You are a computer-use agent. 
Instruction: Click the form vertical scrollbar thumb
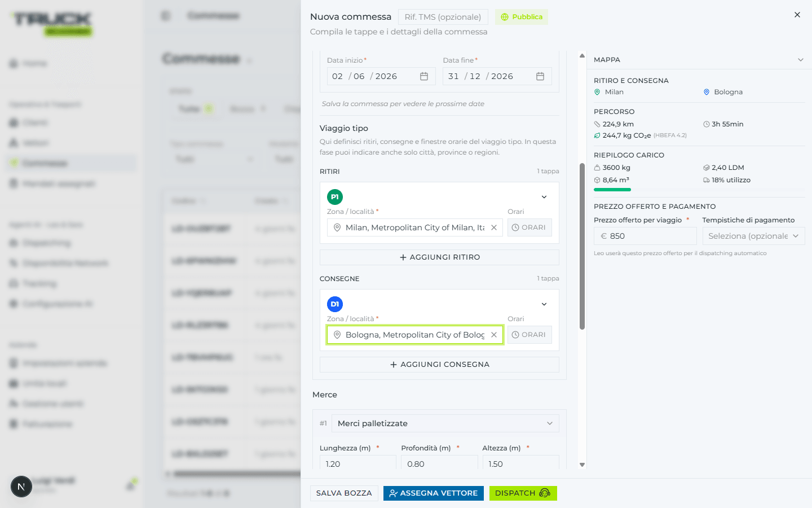pos(582,246)
